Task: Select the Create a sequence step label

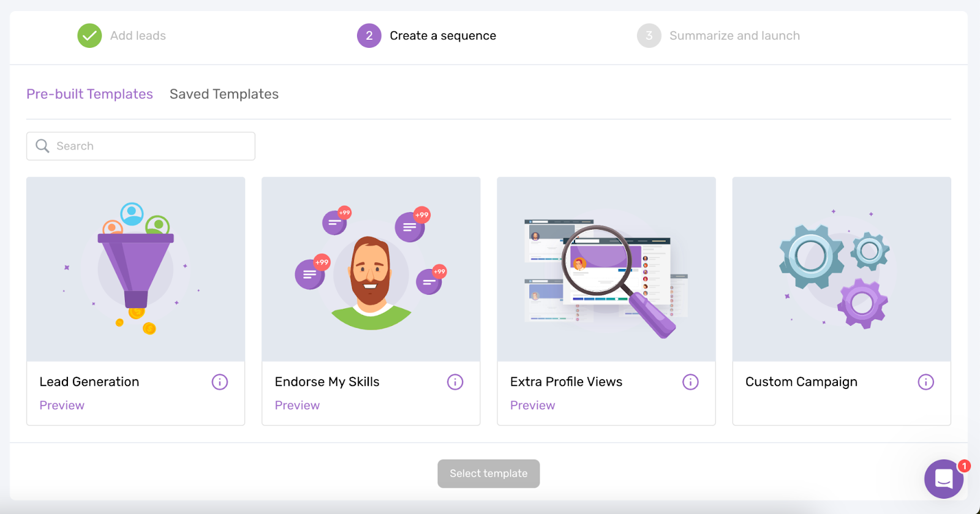Action: (443, 36)
